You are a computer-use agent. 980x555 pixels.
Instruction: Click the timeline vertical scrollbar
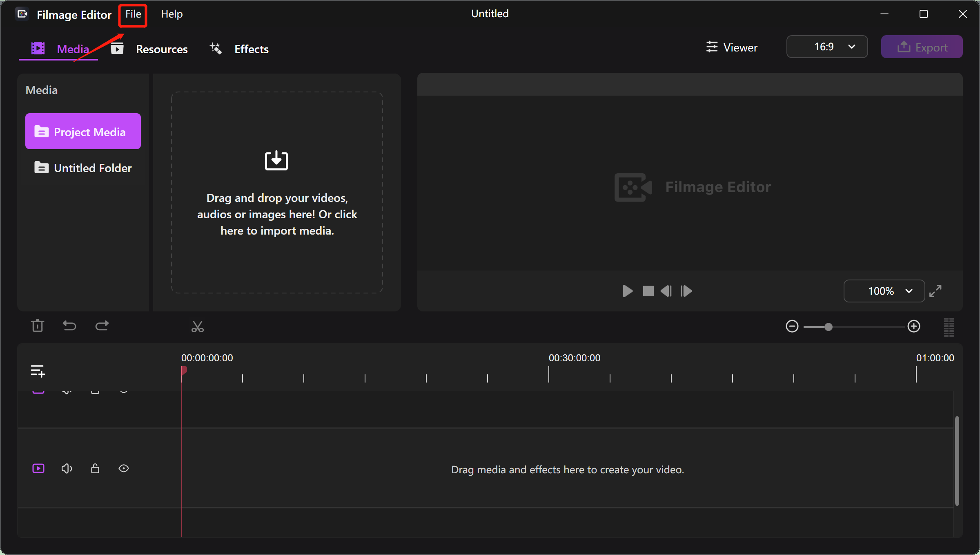[x=957, y=461]
